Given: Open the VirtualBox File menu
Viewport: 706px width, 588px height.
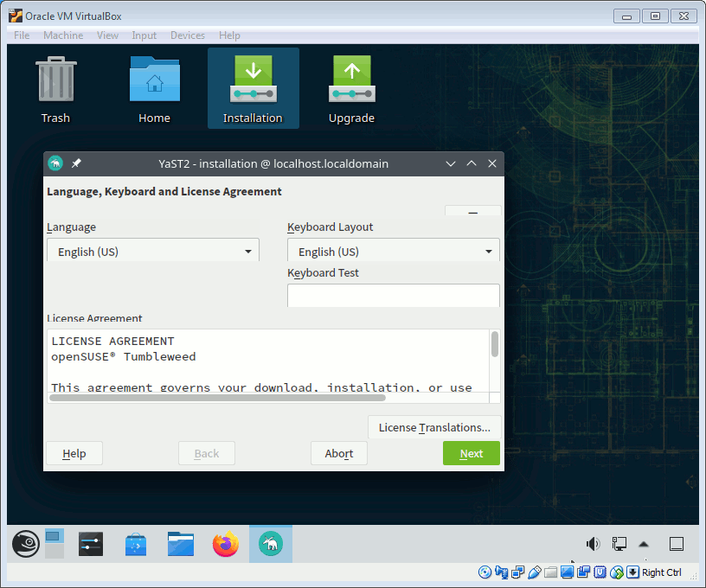Looking at the screenshot, I should click(22, 35).
